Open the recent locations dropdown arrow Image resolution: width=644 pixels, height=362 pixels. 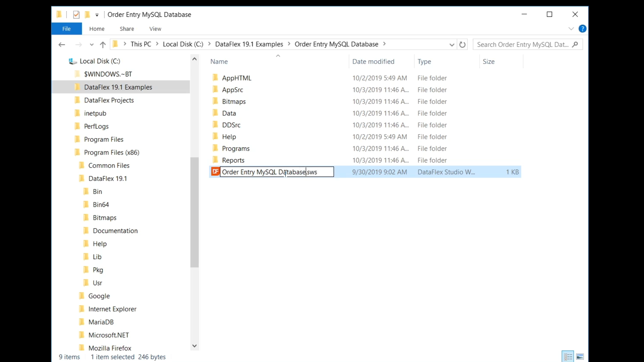click(x=92, y=45)
